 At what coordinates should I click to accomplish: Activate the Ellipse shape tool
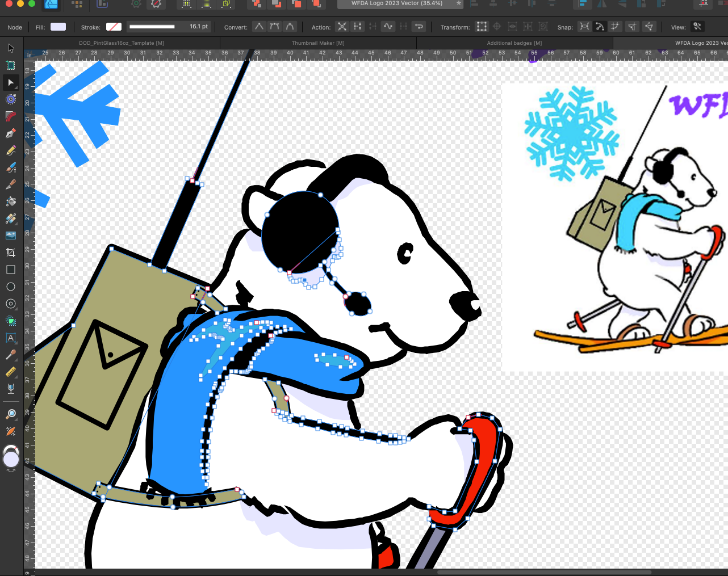point(10,287)
